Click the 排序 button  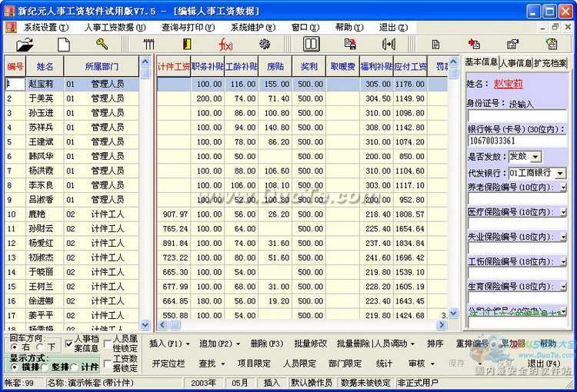click(x=435, y=344)
